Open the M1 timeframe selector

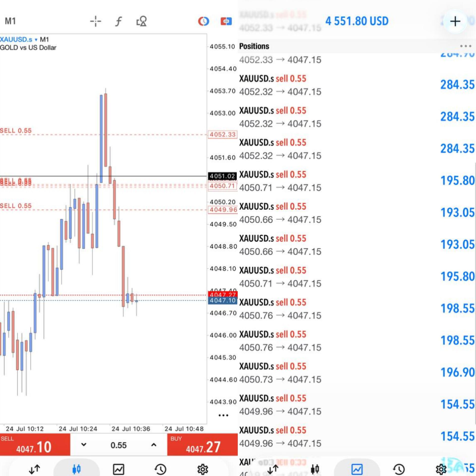point(10,21)
